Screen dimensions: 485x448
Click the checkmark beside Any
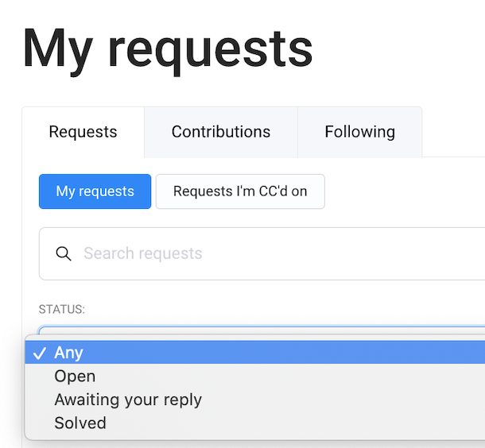tap(39, 353)
